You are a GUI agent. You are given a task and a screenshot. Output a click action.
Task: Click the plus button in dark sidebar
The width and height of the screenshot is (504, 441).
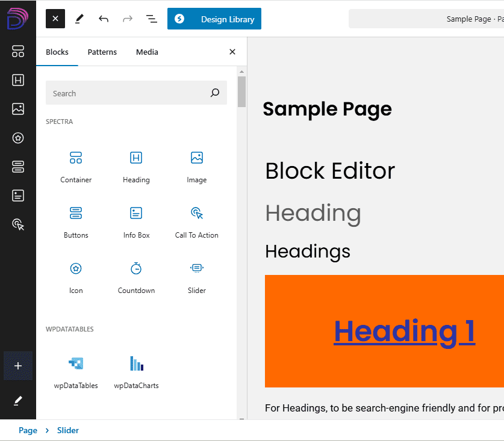[x=18, y=366]
